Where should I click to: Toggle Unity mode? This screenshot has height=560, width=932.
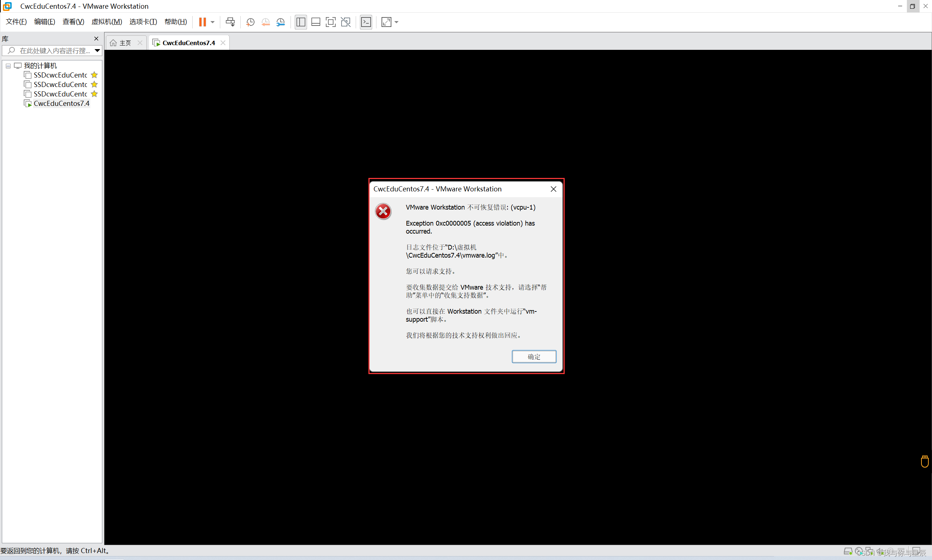[346, 22]
